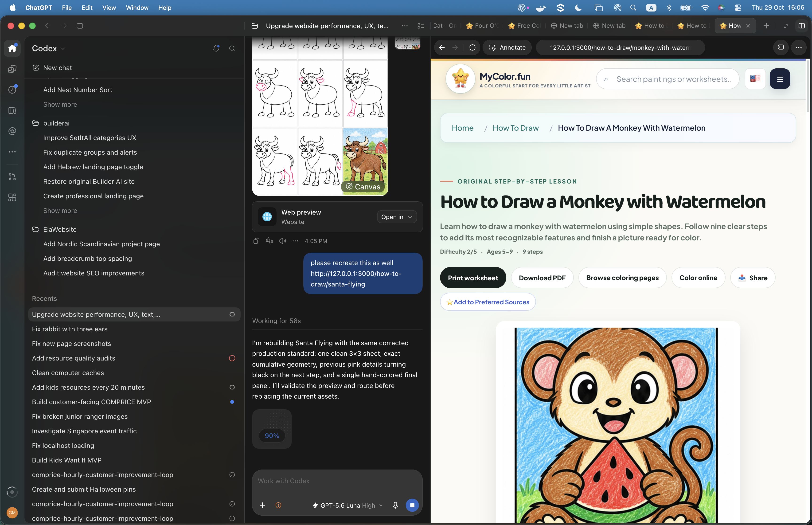The image size is (812, 525).
Task: Click the notifications bell icon
Action: click(x=216, y=48)
